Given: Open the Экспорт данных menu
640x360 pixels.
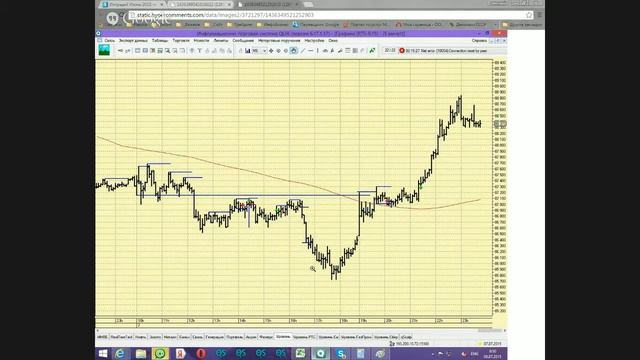Looking at the screenshot, I should point(133,41).
